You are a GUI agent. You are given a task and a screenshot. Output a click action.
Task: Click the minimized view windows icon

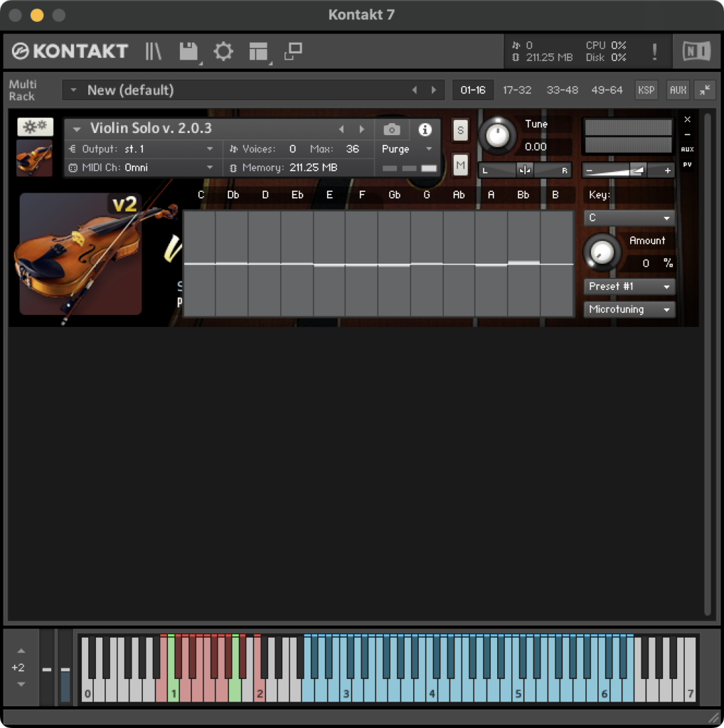pyautogui.click(x=294, y=51)
